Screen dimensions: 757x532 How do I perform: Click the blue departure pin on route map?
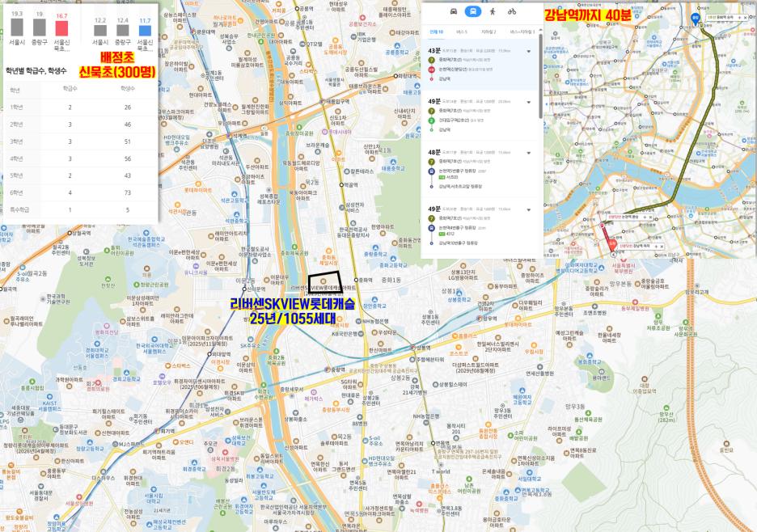click(696, 19)
